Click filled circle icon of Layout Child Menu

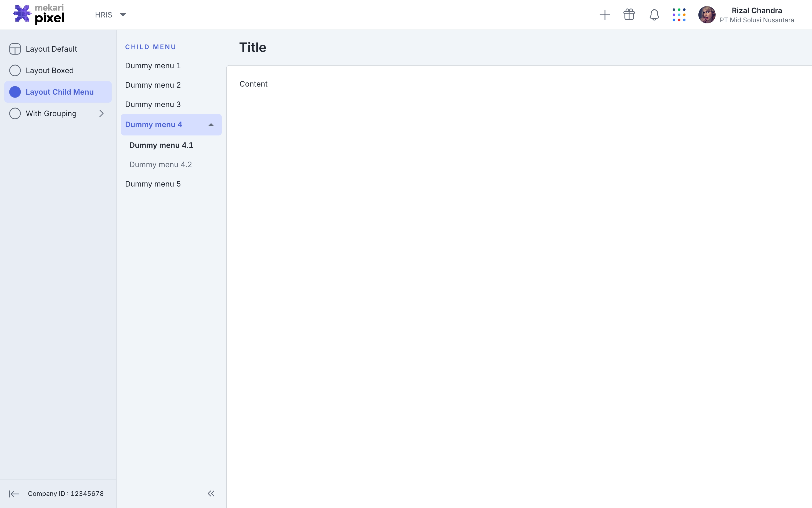[x=15, y=92]
